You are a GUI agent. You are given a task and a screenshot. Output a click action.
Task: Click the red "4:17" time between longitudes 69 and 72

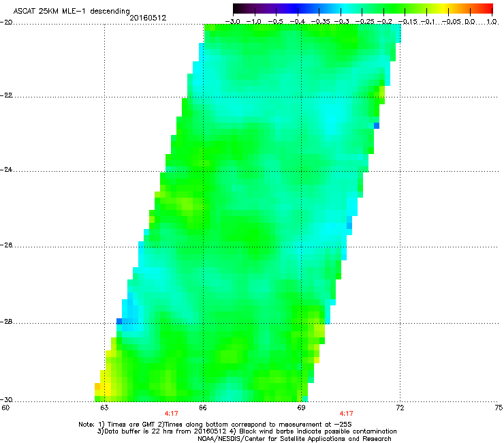tap(346, 414)
